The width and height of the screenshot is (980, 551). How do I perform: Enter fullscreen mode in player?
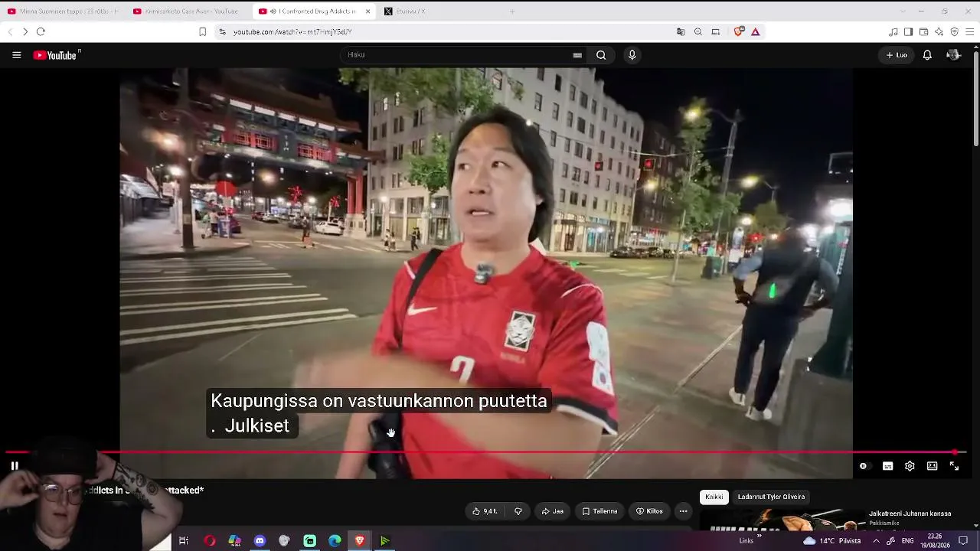click(954, 466)
